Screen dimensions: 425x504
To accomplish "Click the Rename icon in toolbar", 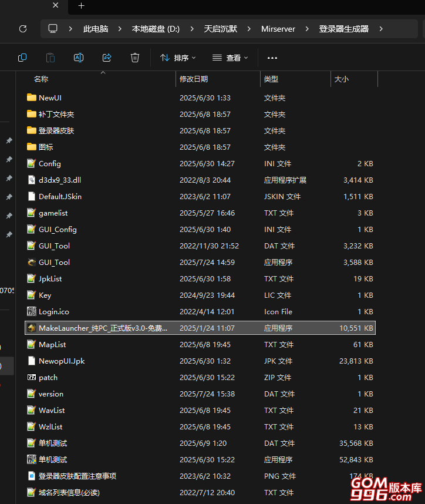I will click(x=79, y=58).
